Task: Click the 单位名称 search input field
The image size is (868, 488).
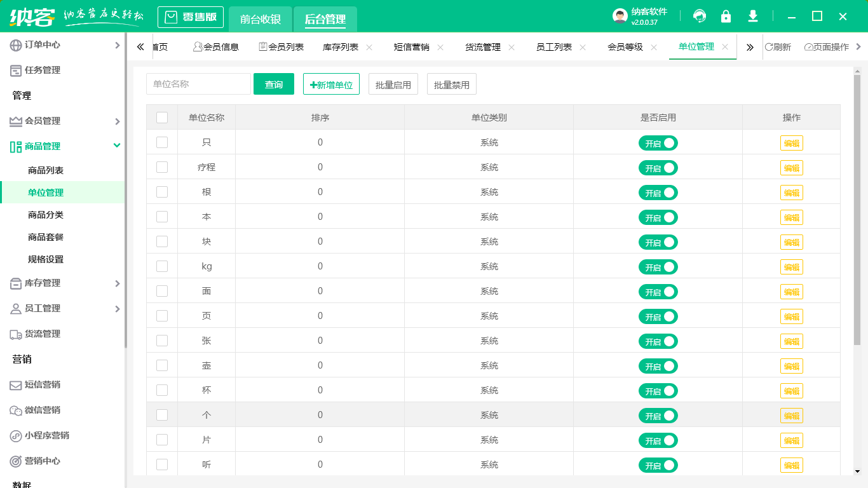Action: [198, 84]
